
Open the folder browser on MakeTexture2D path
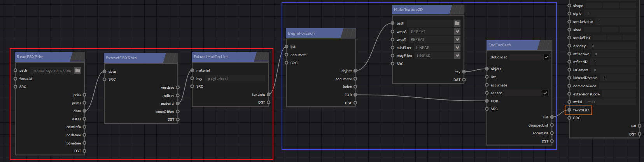click(x=457, y=23)
